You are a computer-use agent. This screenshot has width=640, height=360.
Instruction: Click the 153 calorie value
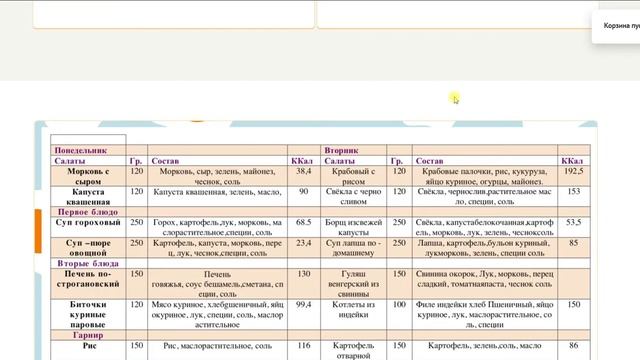573,191
